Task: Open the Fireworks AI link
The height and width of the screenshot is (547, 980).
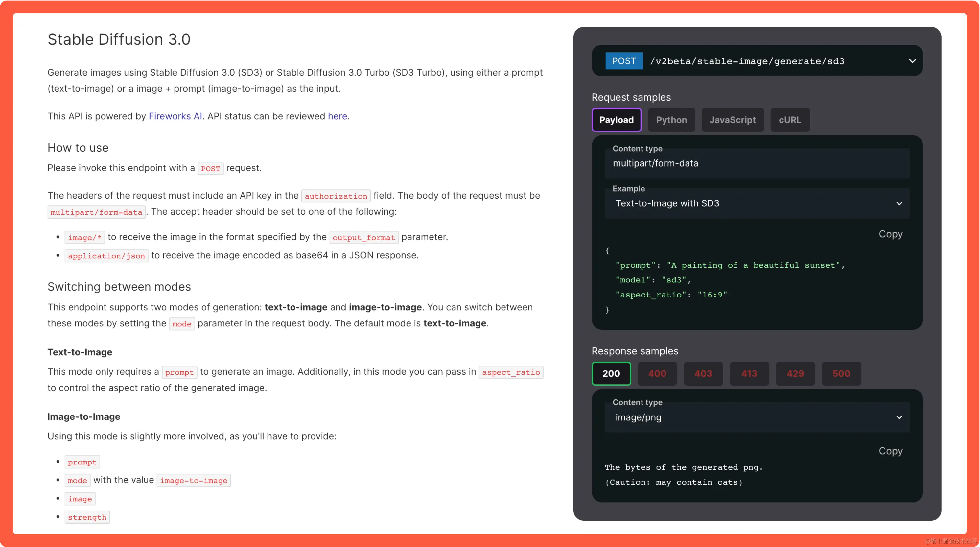Action: (175, 116)
